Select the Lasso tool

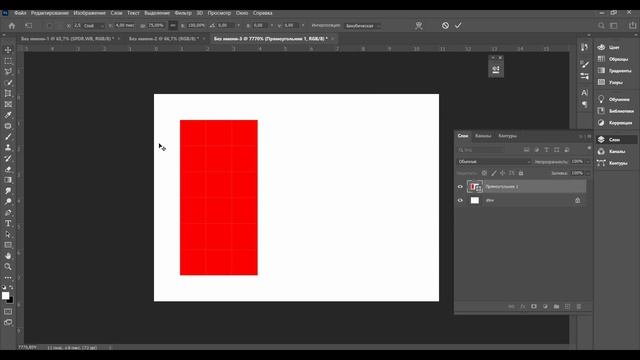click(8, 71)
